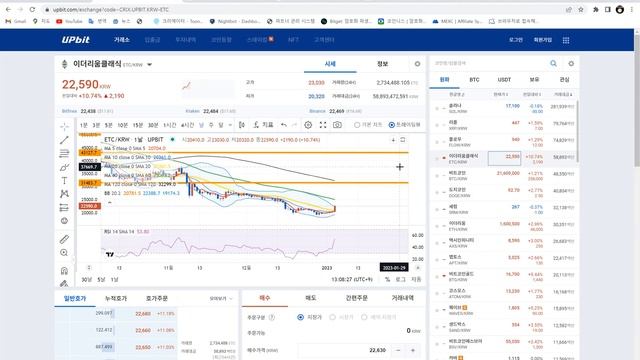Toggle favorite star for 비트코인 row
The image size is (640, 360).
(437, 176)
